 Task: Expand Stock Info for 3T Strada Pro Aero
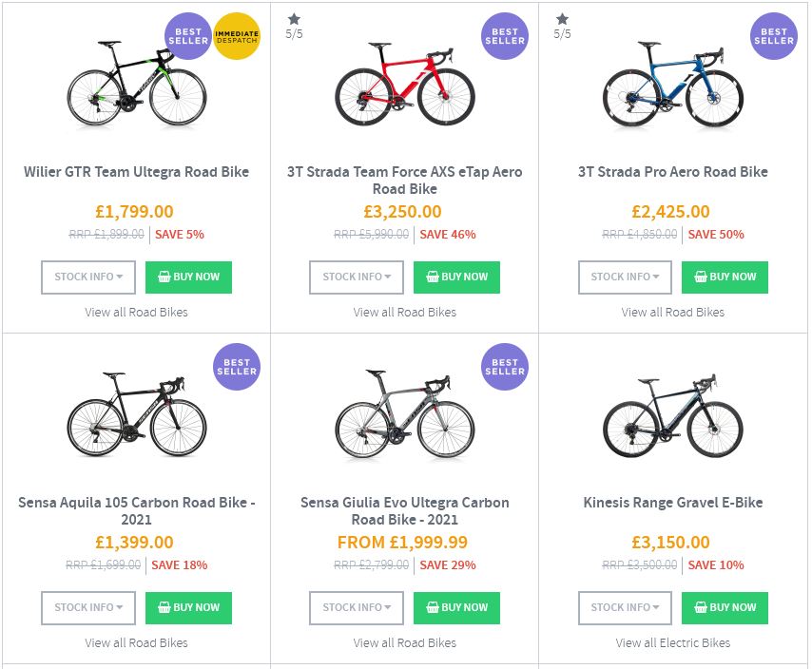pos(625,277)
